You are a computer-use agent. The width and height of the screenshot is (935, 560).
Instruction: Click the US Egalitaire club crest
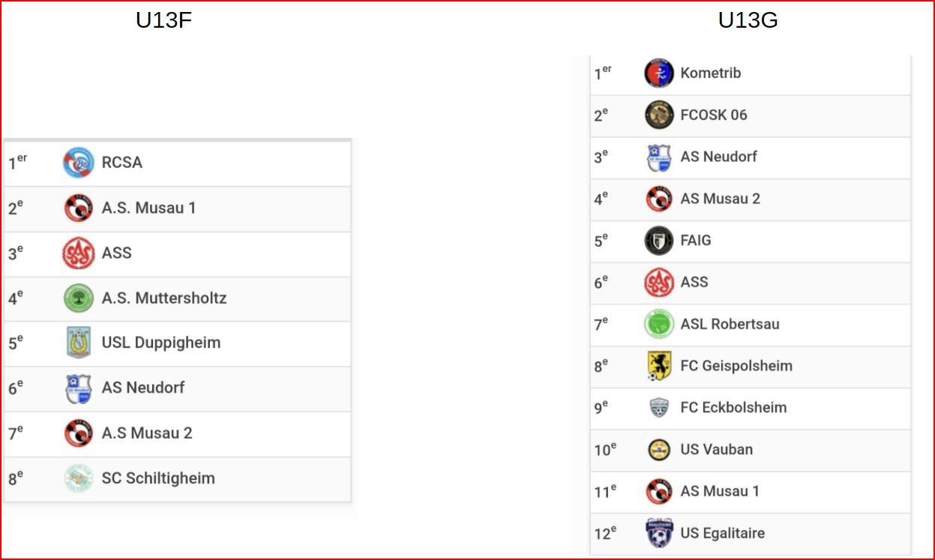pyautogui.click(x=659, y=533)
